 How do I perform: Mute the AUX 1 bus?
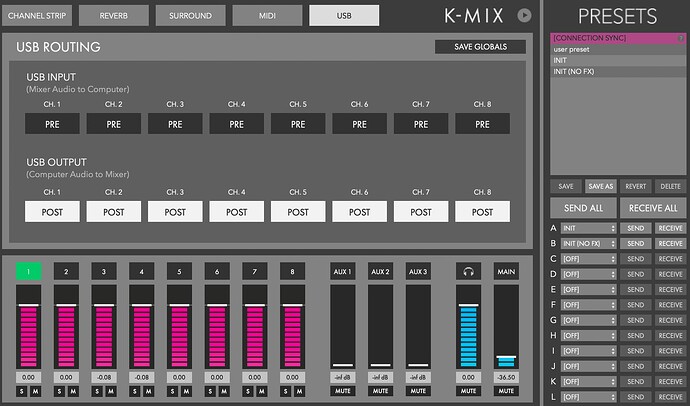(x=343, y=391)
